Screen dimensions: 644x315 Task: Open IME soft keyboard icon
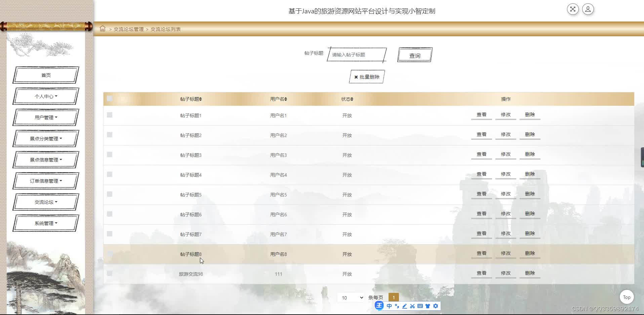pos(420,306)
